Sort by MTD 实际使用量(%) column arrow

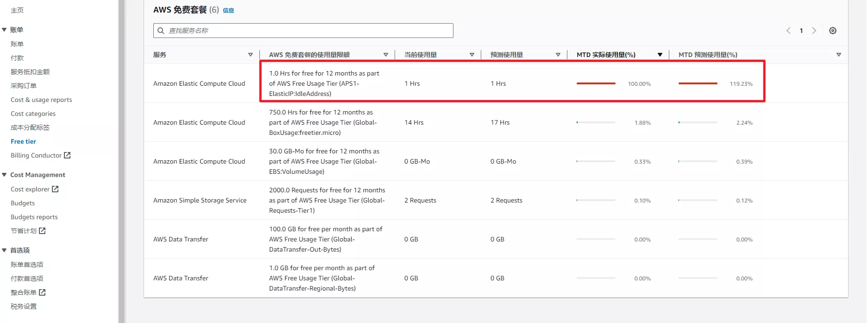tap(660, 55)
